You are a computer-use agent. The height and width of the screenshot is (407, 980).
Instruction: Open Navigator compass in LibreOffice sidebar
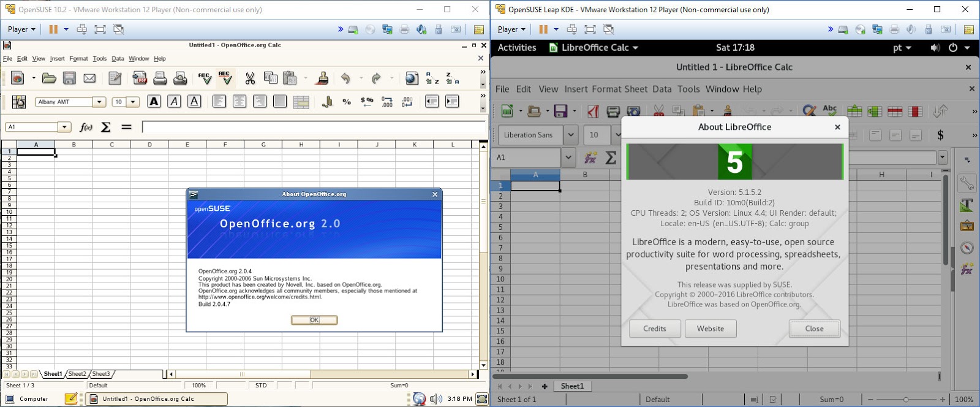[967, 248]
